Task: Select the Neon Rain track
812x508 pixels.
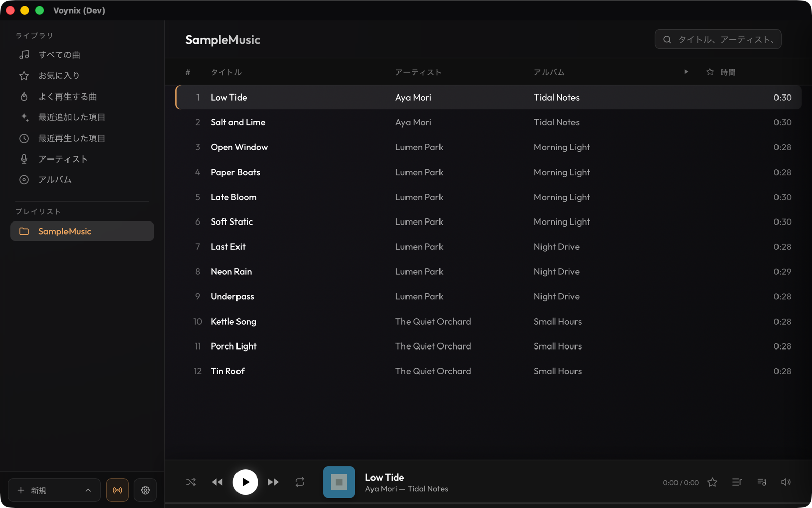Action: (x=488, y=272)
